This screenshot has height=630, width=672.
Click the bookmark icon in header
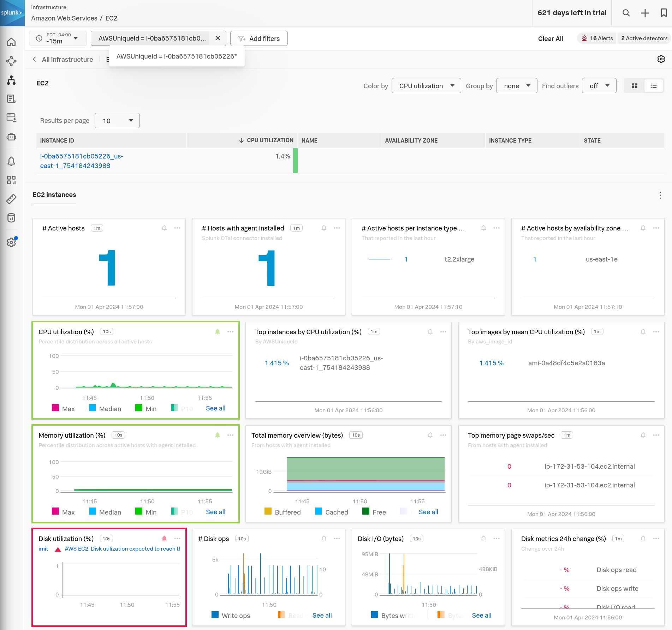[664, 13]
